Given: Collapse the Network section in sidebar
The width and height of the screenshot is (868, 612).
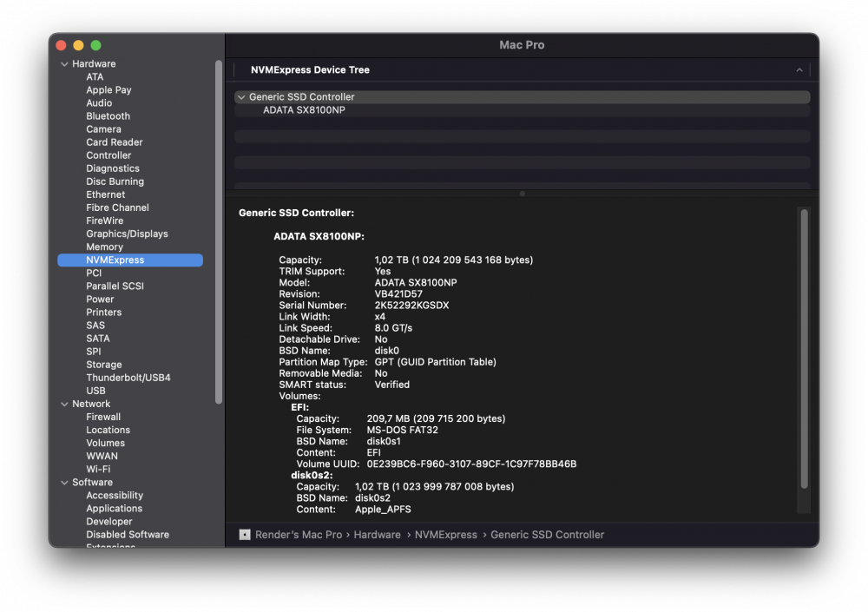Looking at the screenshot, I should pyautogui.click(x=64, y=404).
